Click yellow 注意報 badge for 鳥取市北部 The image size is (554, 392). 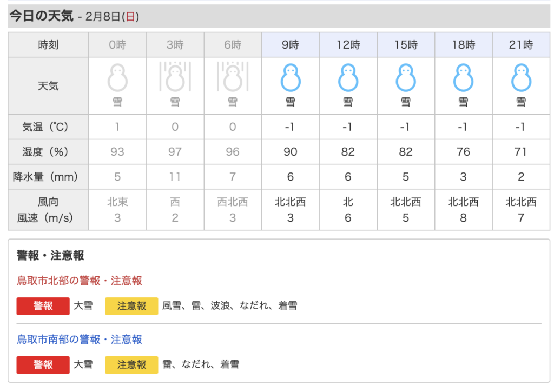tap(131, 306)
